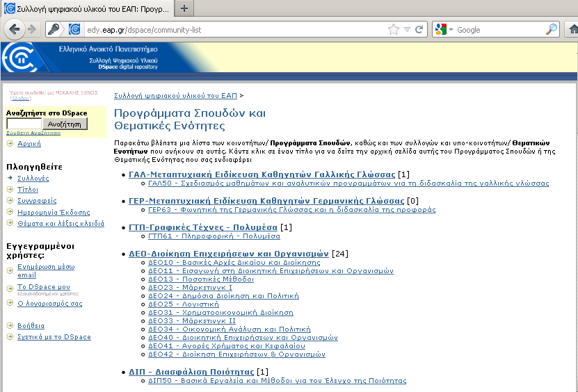The width and height of the screenshot is (578, 392).
Task: Open ΔΕΟ11 - Εισαγωγή στη Διοικητική link
Action: coord(271,271)
